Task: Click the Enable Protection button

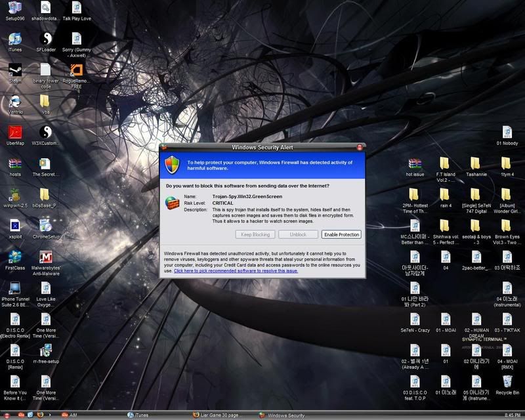Action: (x=341, y=234)
